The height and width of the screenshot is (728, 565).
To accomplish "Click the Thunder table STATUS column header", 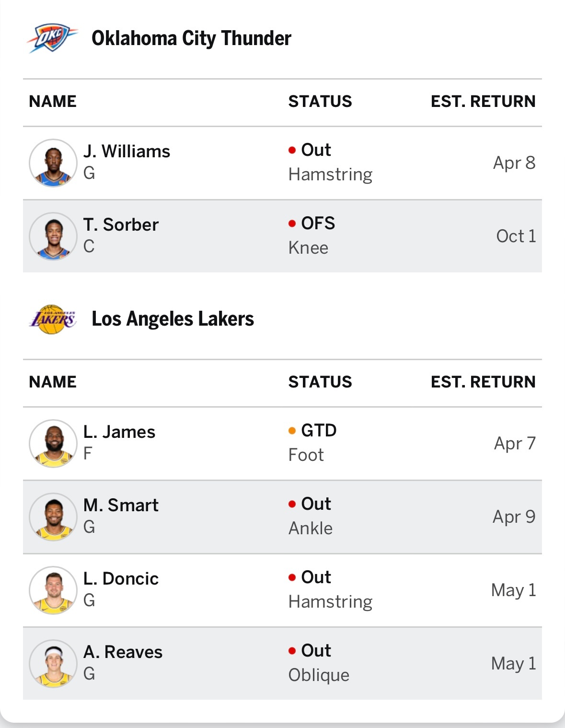I will (x=320, y=102).
